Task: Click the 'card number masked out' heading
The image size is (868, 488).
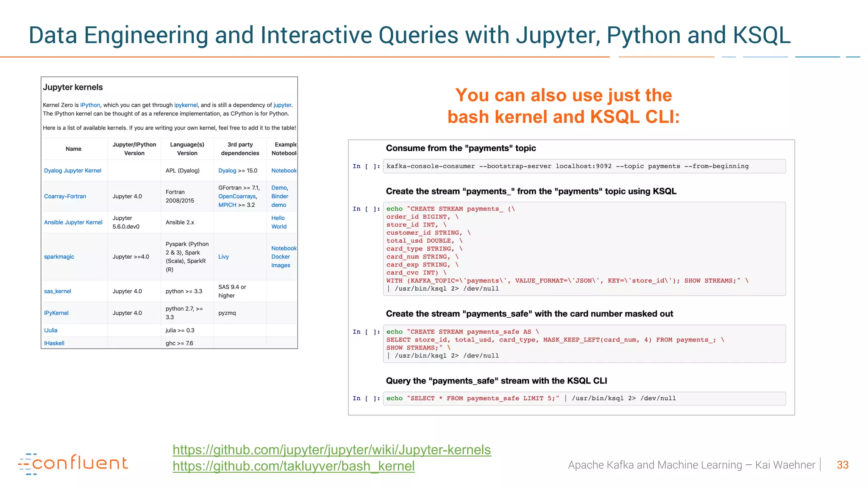Action: tap(529, 314)
